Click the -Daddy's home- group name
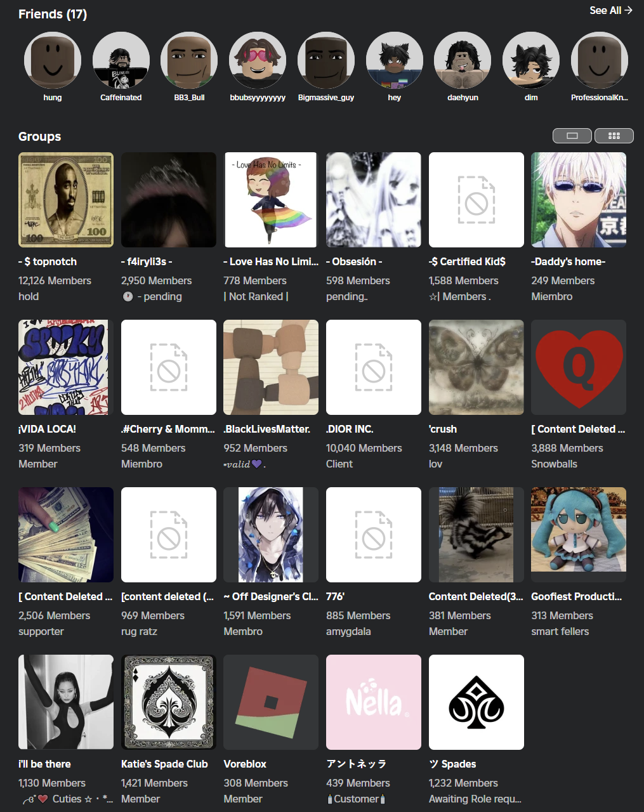This screenshot has height=812, width=644. 568,261
